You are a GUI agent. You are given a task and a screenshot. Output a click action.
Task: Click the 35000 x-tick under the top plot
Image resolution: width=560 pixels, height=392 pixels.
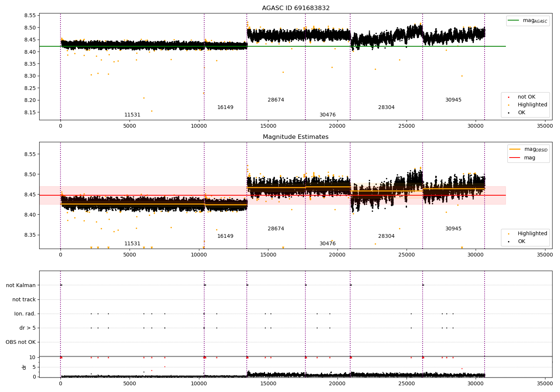coord(545,126)
